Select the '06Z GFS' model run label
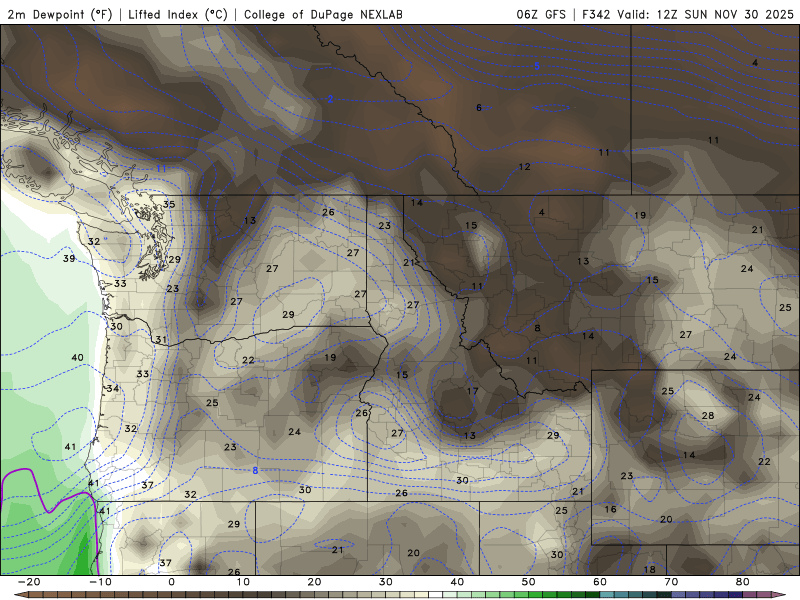 pyautogui.click(x=541, y=14)
